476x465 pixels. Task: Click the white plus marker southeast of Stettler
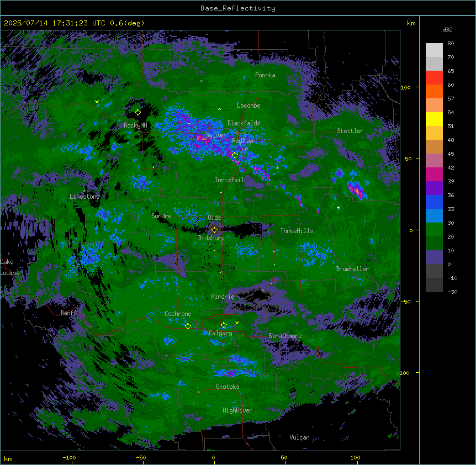338,207
